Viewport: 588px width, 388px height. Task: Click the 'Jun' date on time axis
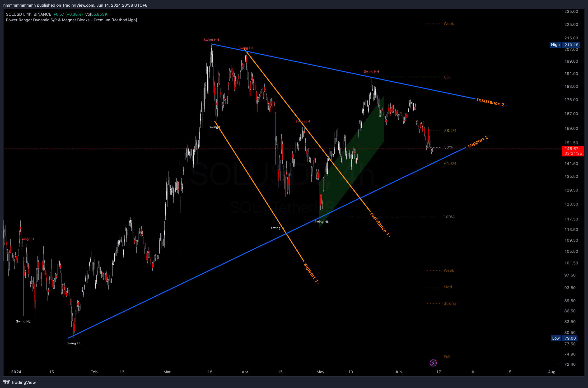[x=398, y=372]
